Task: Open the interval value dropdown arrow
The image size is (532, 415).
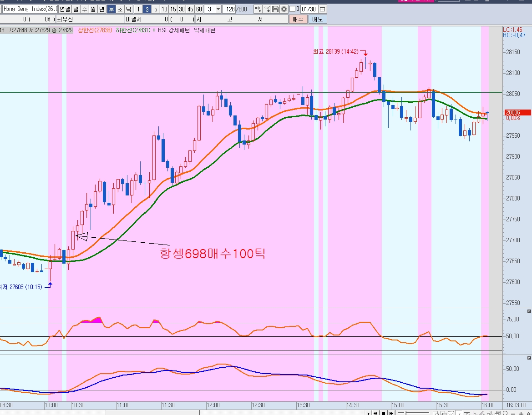Action: click(218, 9)
